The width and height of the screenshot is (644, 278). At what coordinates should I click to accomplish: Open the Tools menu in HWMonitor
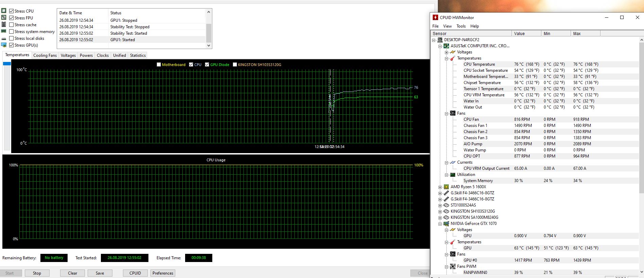point(461,26)
